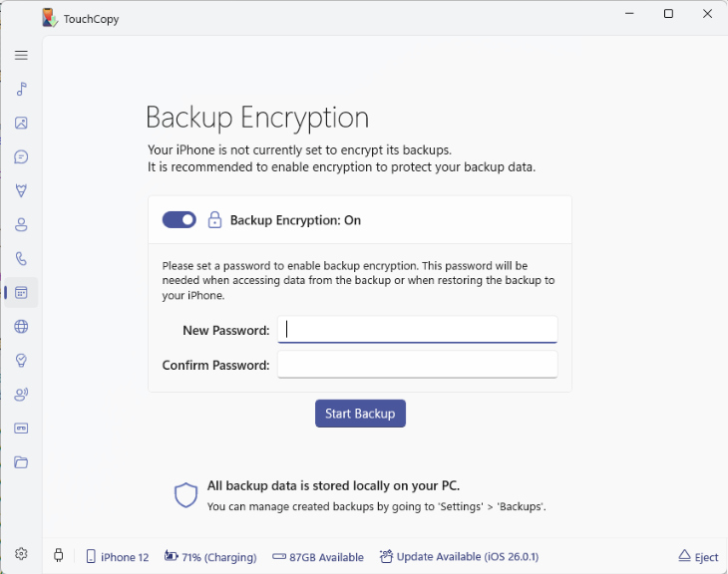728x574 pixels.
Task: Open Settings gear icon
Action: tap(21, 554)
